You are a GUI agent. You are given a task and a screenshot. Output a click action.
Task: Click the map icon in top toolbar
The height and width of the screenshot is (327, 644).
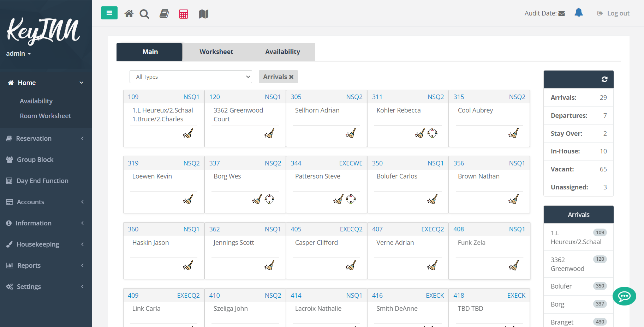tap(204, 14)
